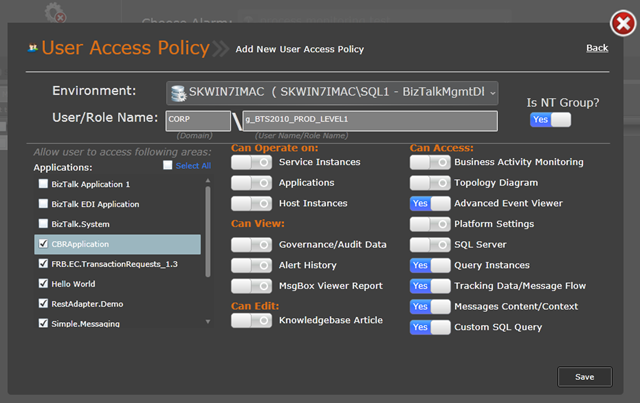Enable Governance/Audit Data toggle
This screenshot has height=403, width=640.
251,245
